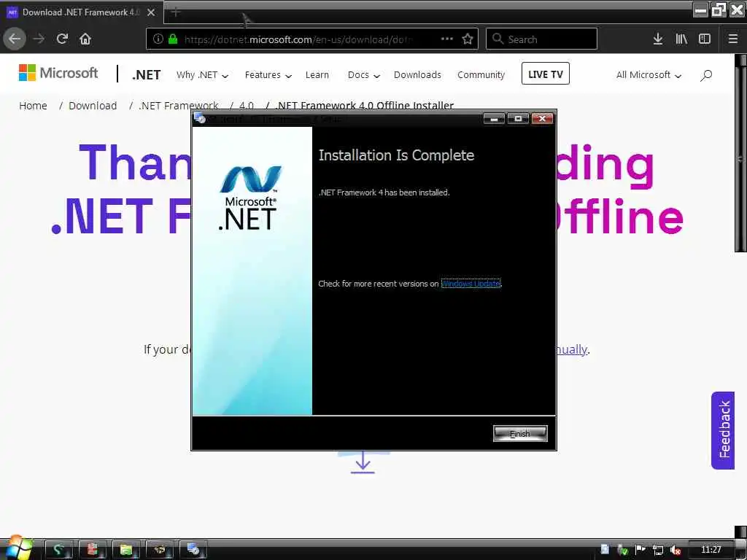Viewport: 747px width, 560px height.
Task: Open the file explorer taskbar icon
Action: pyautogui.click(x=125, y=550)
